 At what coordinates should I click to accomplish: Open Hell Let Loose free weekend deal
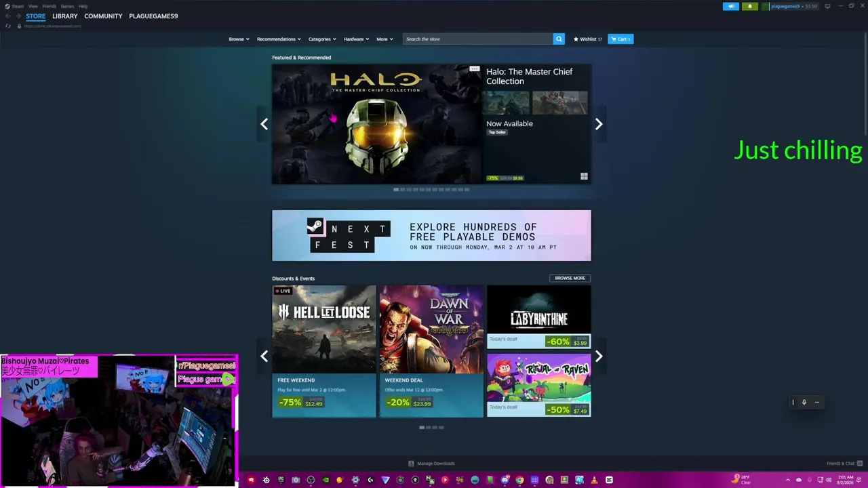coord(323,351)
